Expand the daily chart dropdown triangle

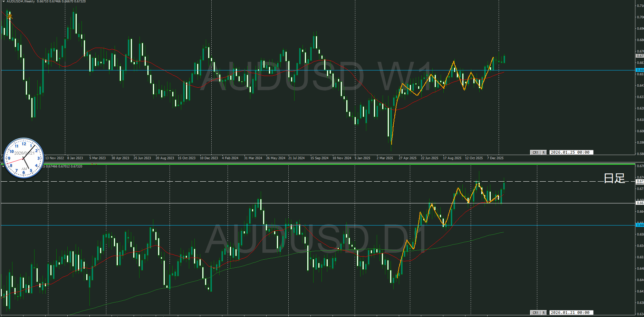coord(3,166)
